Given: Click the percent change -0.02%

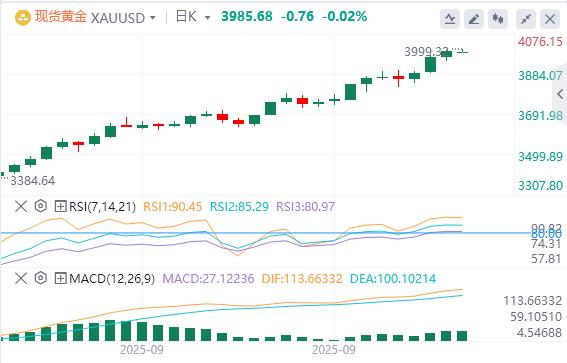Looking at the screenshot, I should [x=345, y=17].
